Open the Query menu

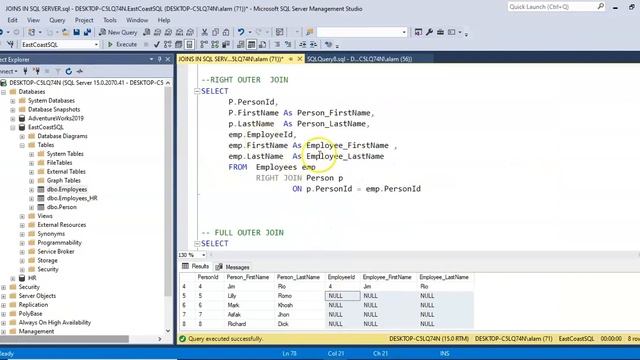click(57, 20)
